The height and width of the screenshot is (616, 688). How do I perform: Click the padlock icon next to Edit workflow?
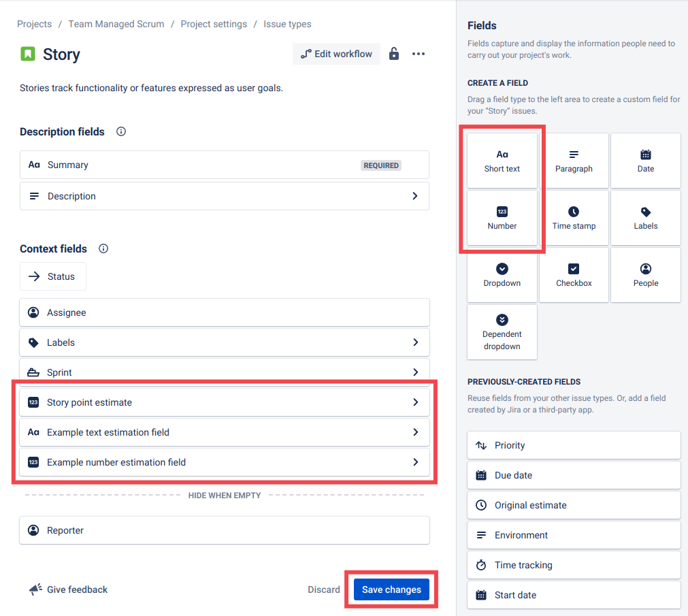coord(393,53)
